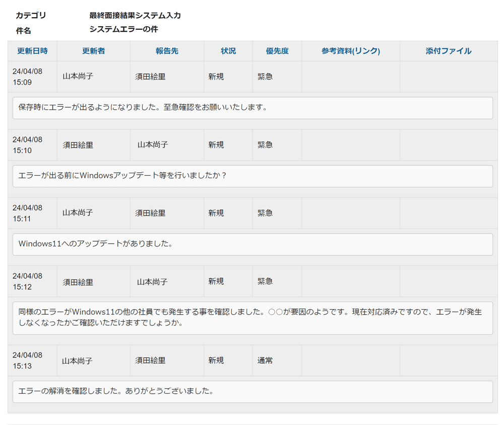The image size is (504, 425).
Task: Click updater 山本尚子 in the 15:13 row
Action: point(77,361)
